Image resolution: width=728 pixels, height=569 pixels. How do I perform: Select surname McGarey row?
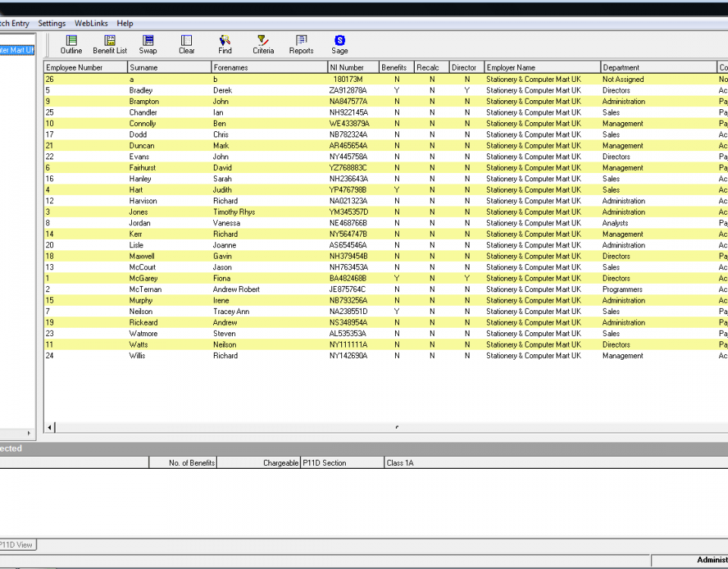click(143, 278)
